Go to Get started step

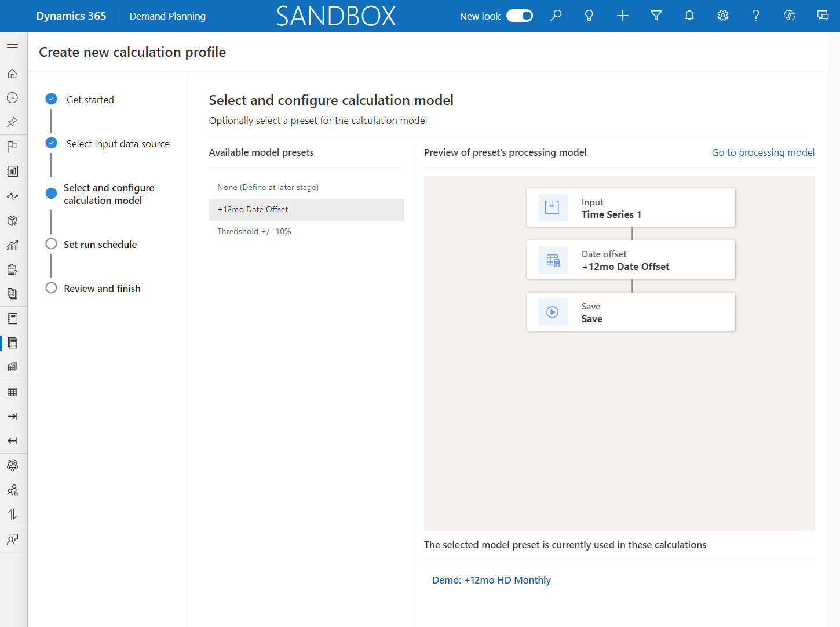(90, 100)
